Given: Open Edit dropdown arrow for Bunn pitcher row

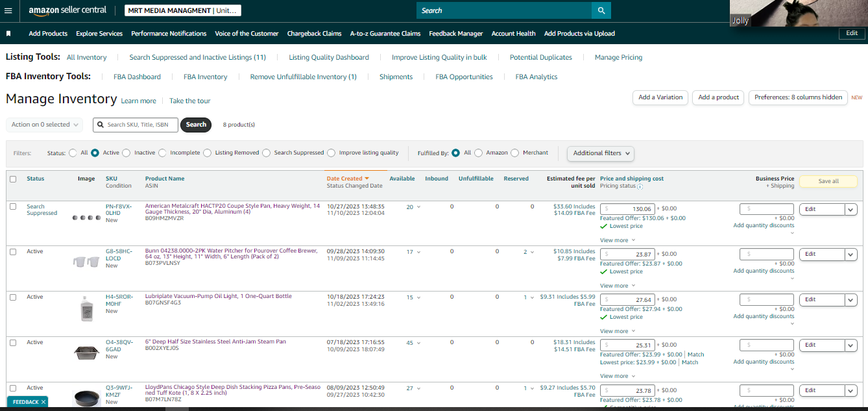Looking at the screenshot, I should click(851, 255).
